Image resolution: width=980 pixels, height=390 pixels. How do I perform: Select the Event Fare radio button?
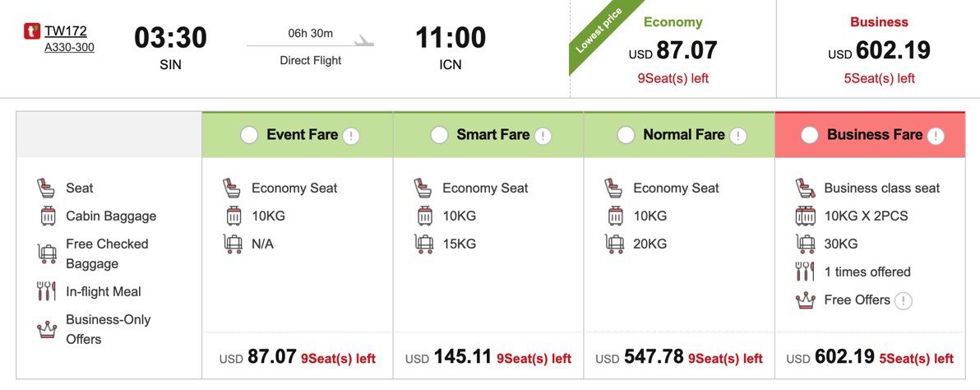249,135
